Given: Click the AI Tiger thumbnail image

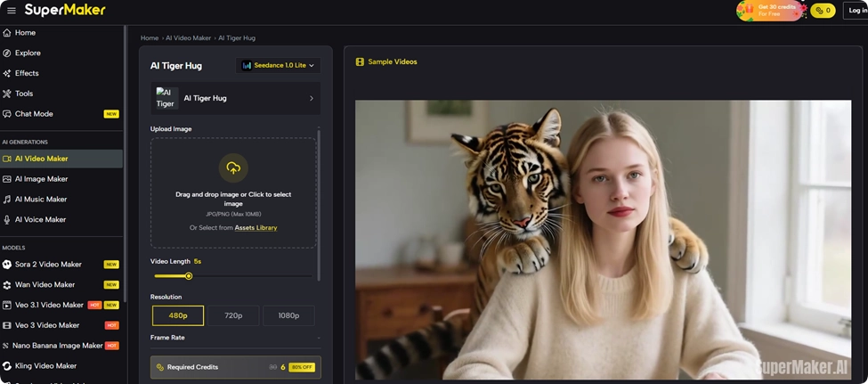Looking at the screenshot, I should point(166,98).
